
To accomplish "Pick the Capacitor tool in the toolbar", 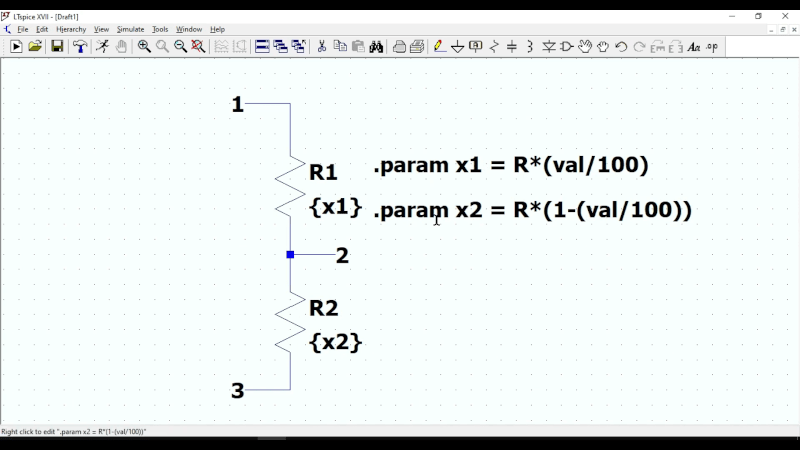I will [x=512, y=47].
